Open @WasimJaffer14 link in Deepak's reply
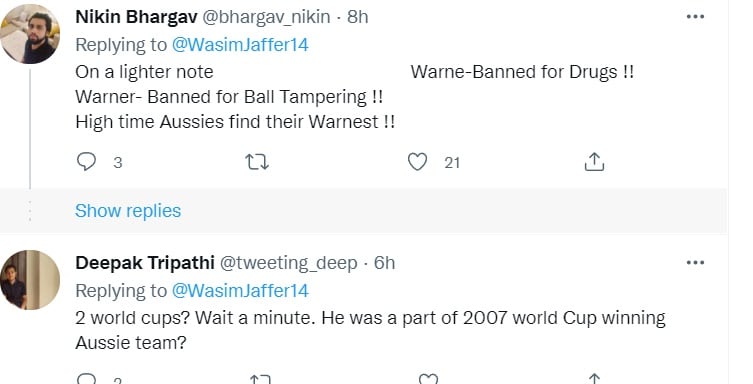This screenshot has height=384, width=753. click(240, 290)
